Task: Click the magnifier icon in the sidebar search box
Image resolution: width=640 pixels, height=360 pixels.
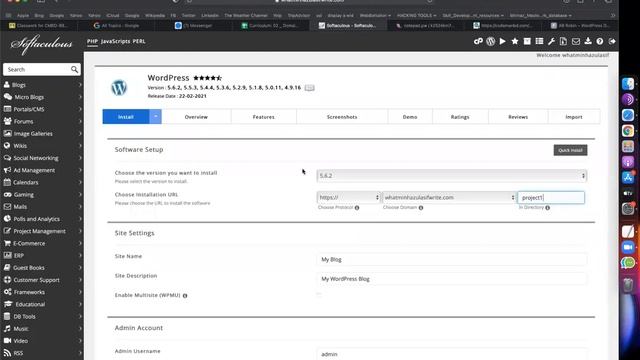Action: (74, 69)
